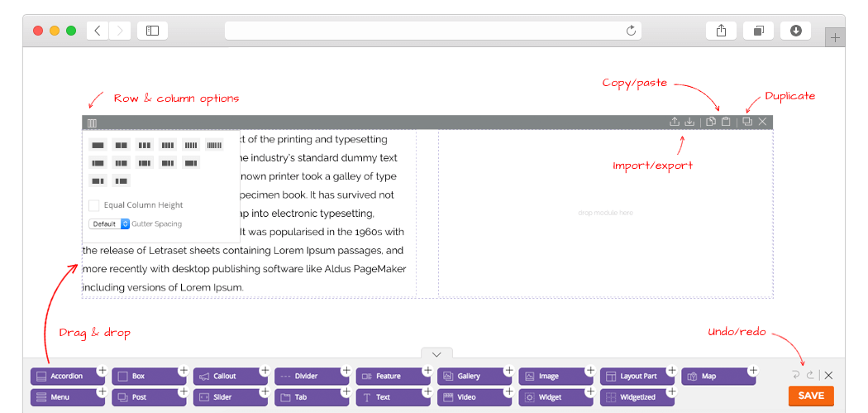The height and width of the screenshot is (413, 868).
Task: Delete the row with its X icon
Action: (762, 122)
